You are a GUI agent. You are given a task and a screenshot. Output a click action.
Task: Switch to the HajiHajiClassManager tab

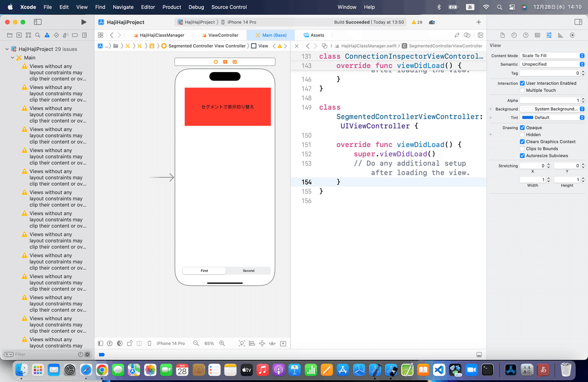pyautogui.click(x=158, y=35)
